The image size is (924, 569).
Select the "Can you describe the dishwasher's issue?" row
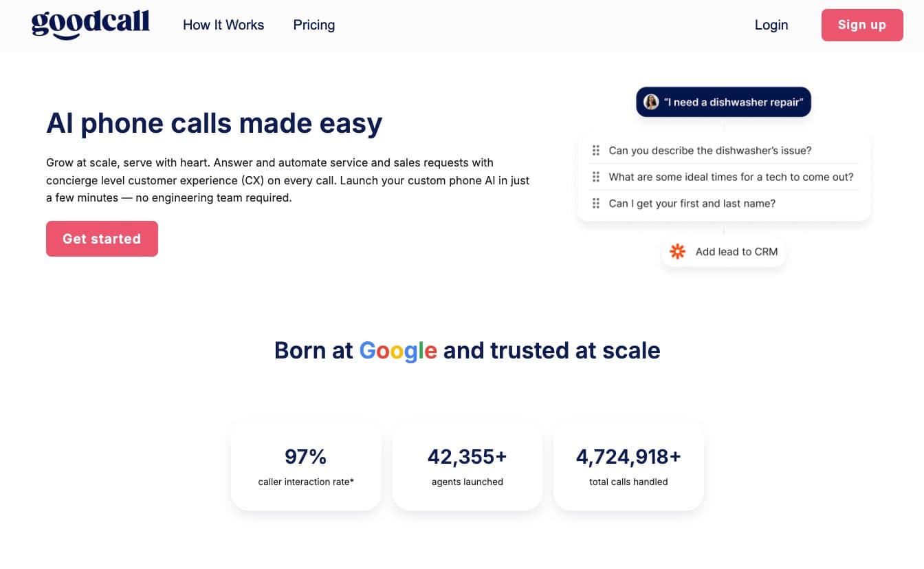(x=710, y=151)
